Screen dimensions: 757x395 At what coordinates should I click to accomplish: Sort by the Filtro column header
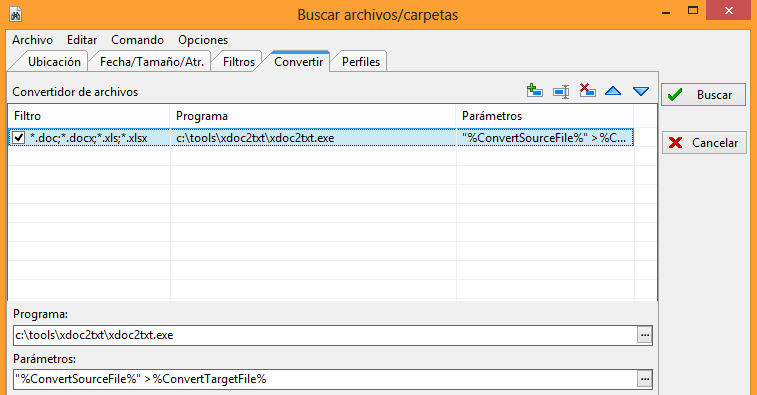[89, 116]
